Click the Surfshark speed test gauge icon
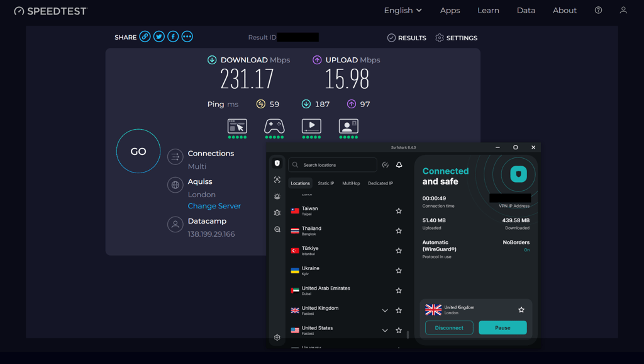The height and width of the screenshot is (364, 644). 386,165
